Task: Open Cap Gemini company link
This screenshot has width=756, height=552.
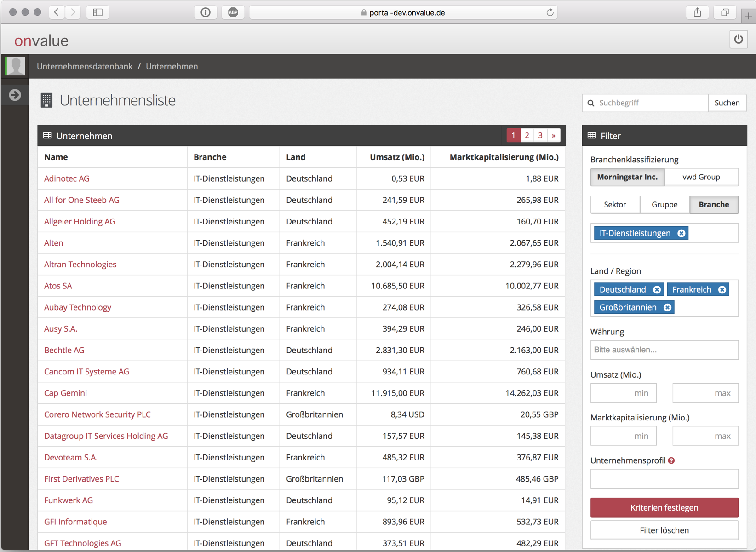Action: [x=65, y=393]
